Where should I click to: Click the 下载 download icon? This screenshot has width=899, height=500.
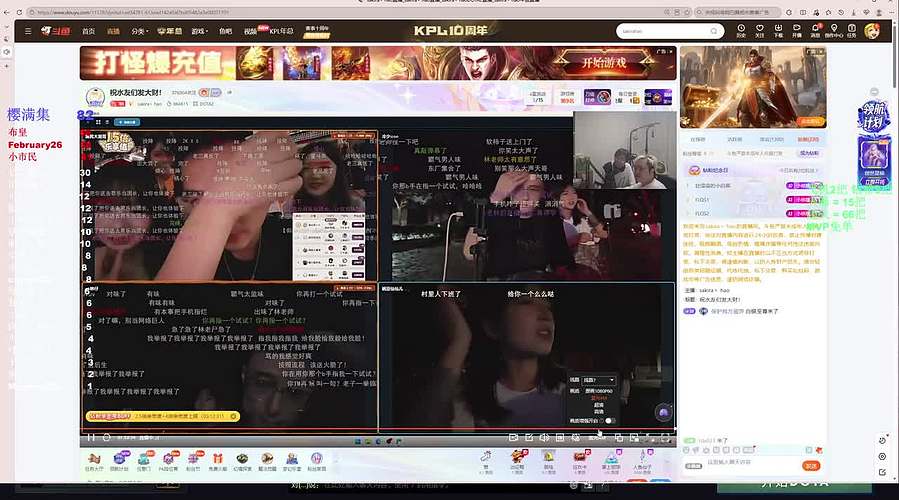778,31
